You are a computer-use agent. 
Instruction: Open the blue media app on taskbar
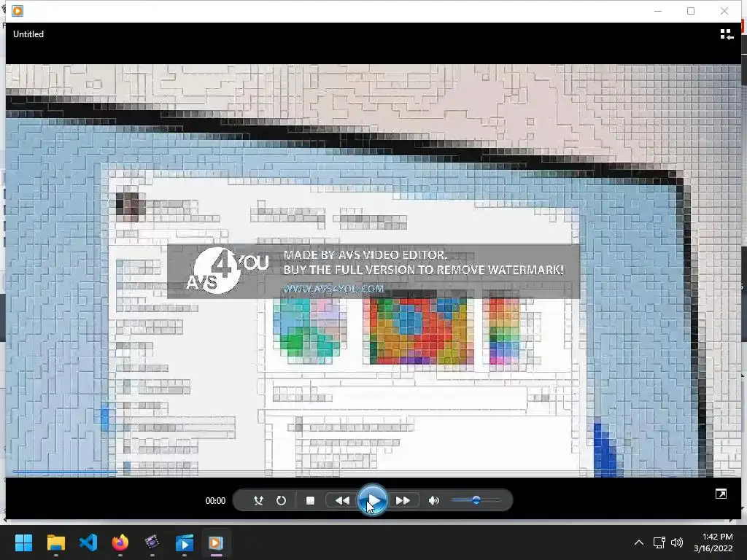click(185, 542)
